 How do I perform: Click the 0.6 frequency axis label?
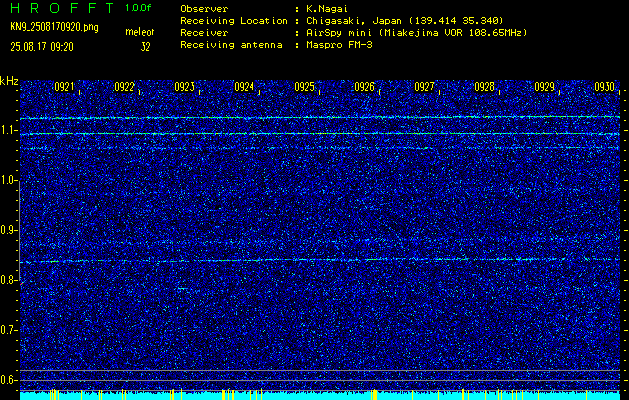click(x=7, y=380)
